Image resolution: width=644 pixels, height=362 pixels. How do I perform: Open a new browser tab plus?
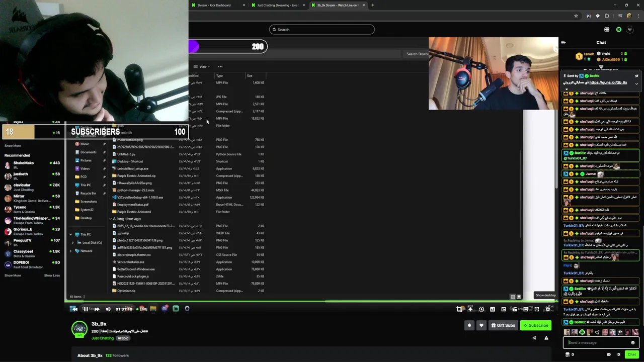[x=372, y=5]
